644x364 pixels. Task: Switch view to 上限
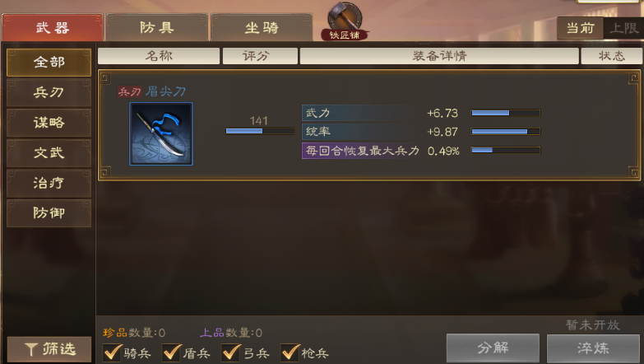pyautogui.click(x=623, y=28)
